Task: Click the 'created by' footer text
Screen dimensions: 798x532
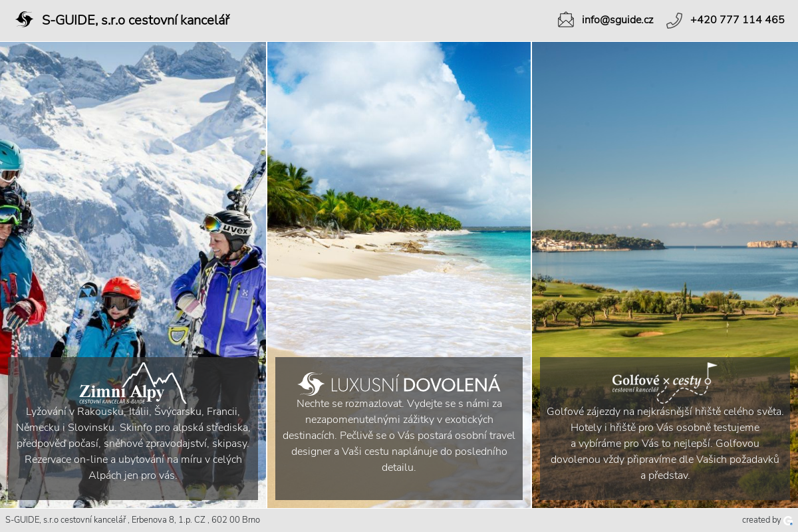Action: click(x=761, y=520)
